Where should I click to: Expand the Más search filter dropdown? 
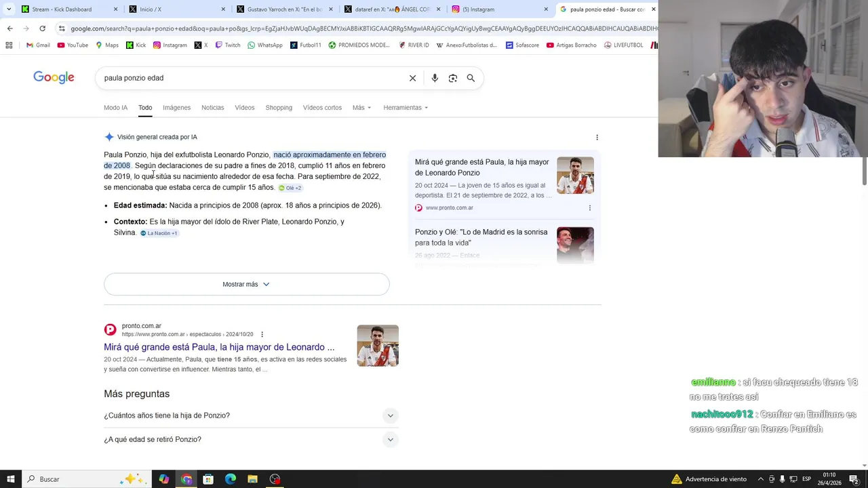click(x=362, y=108)
